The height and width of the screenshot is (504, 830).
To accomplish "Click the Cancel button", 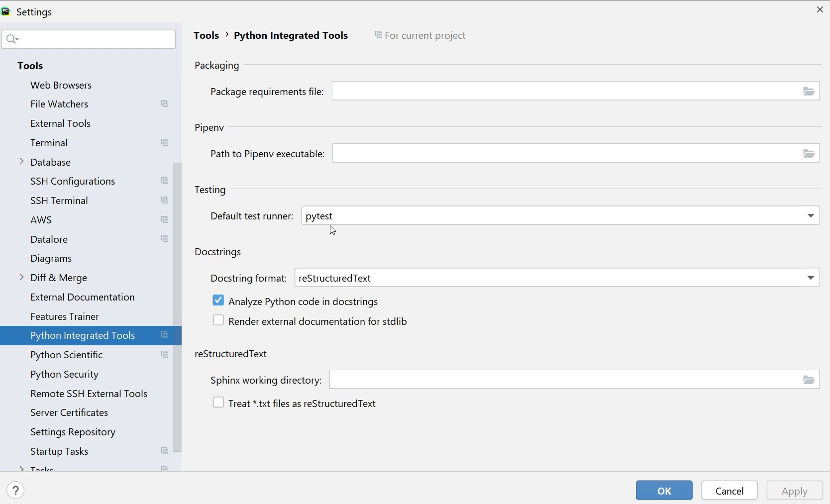I will tap(729, 491).
